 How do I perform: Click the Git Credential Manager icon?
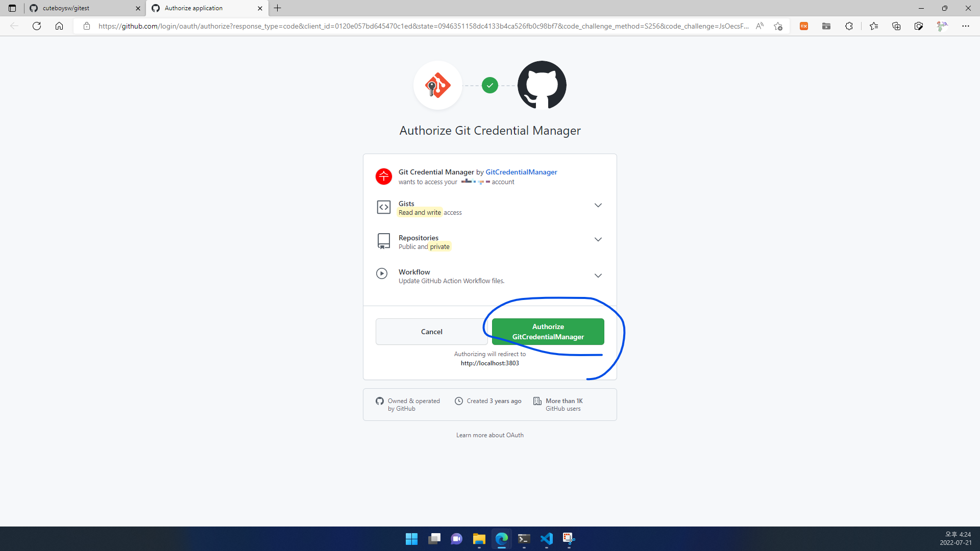tap(437, 84)
